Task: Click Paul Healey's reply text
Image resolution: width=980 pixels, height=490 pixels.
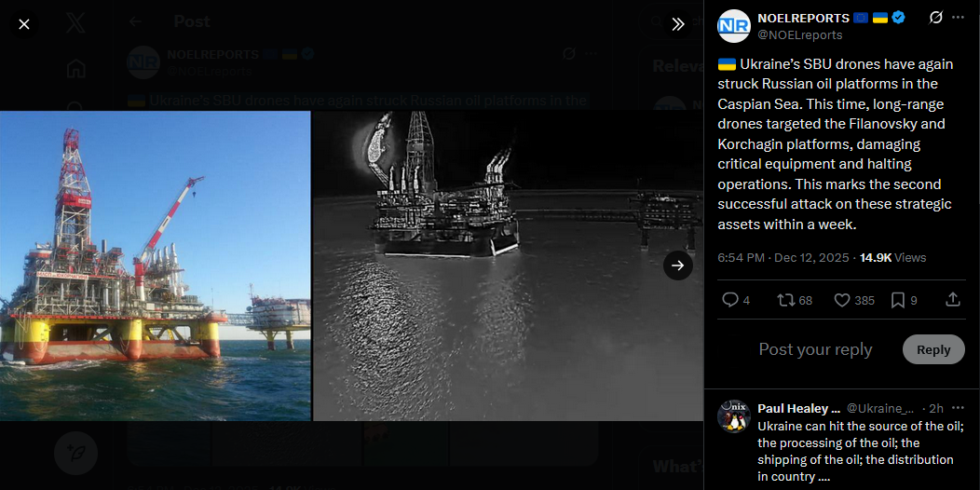Action: 861,451
